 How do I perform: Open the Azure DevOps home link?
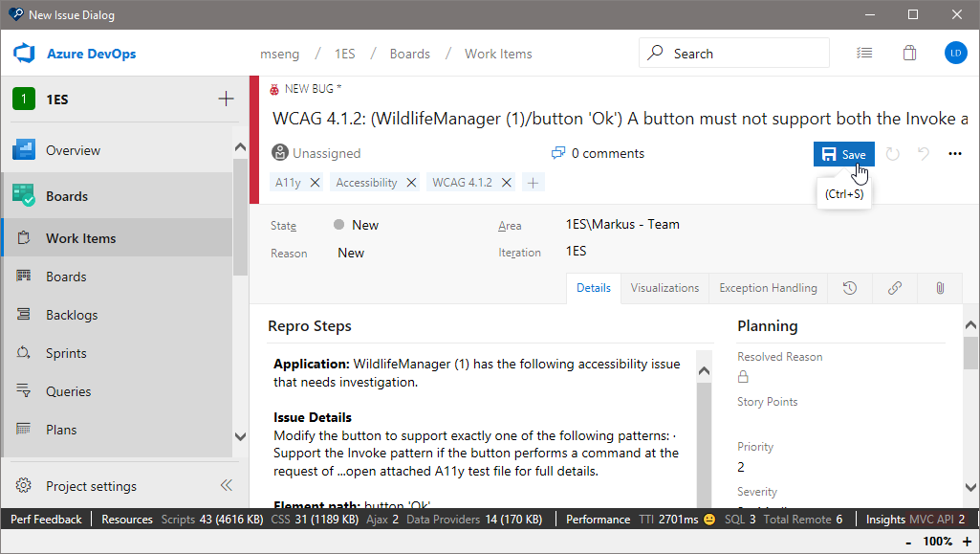tap(91, 54)
